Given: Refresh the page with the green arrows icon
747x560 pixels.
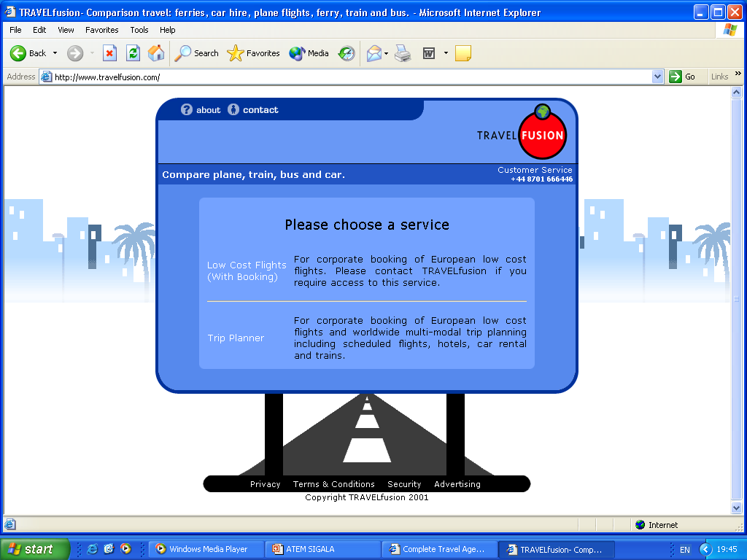Looking at the screenshot, I should [x=133, y=53].
